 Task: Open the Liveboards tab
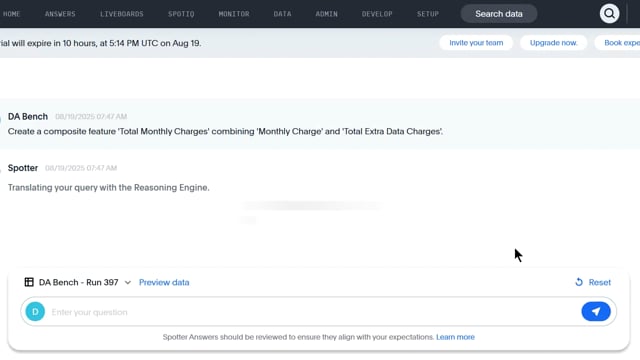[122, 14]
